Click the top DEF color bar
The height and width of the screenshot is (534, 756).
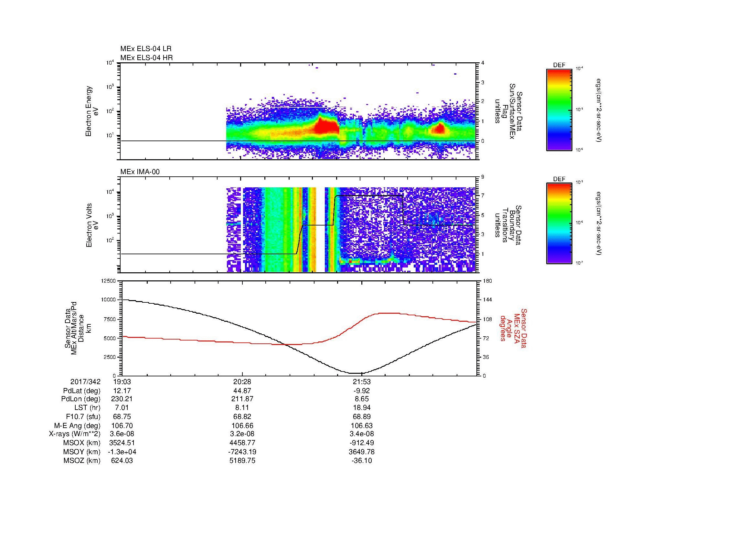pos(559,110)
